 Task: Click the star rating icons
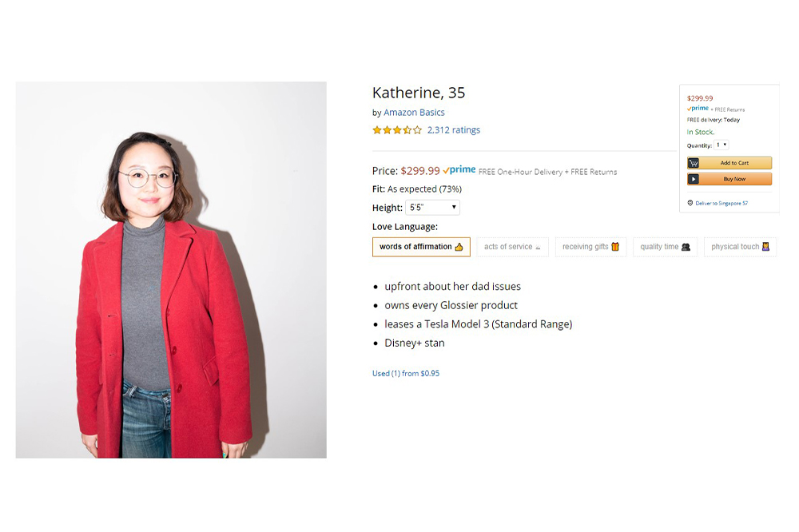pyautogui.click(x=397, y=130)
